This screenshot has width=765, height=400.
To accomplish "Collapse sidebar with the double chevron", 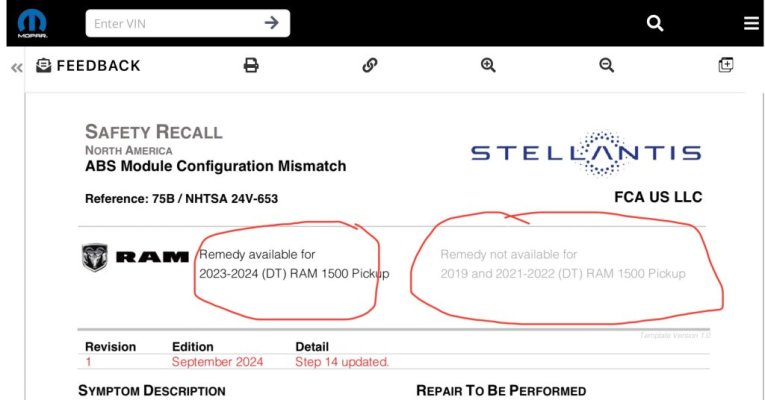I will tap(17, 68).
